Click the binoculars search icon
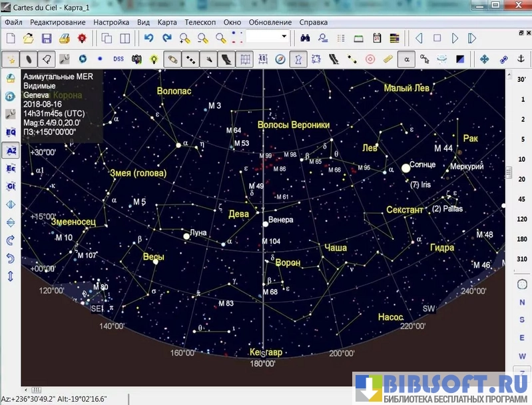The image size is (532, 405). (x=305, y=39)
